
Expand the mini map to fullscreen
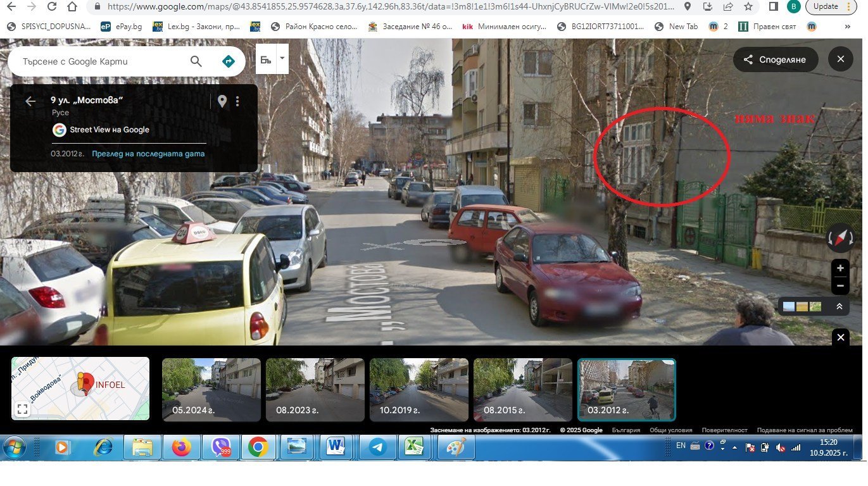point(22,409)
